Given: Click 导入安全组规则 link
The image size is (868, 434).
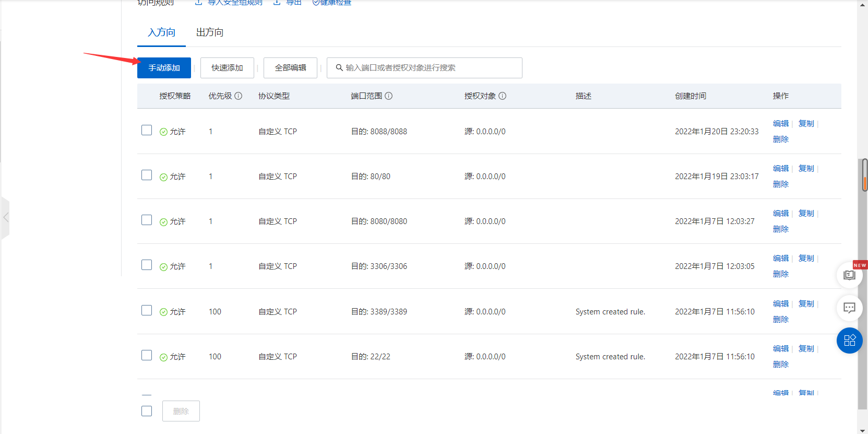Looking at the screenshot, I should (235, 3).
